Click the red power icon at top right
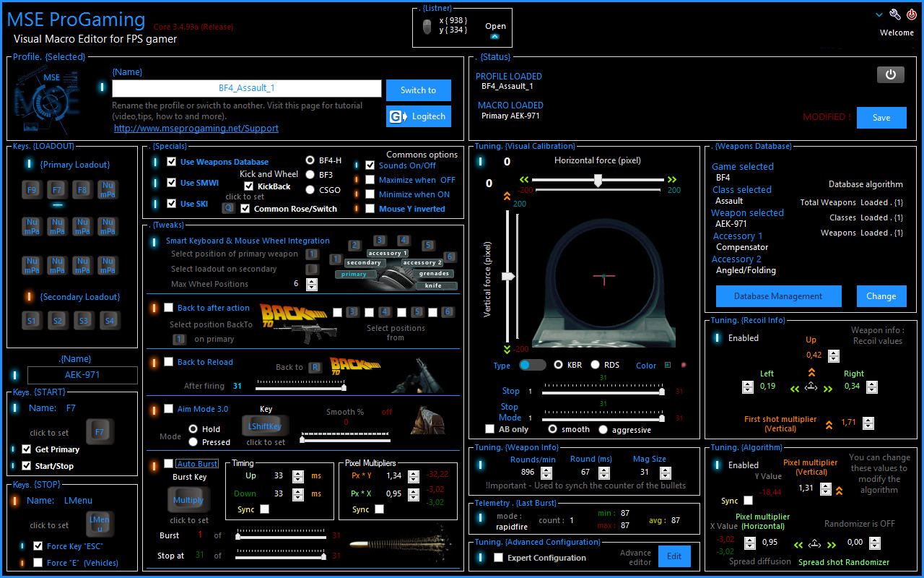This screenshot has width=924, height=578. 911,14
